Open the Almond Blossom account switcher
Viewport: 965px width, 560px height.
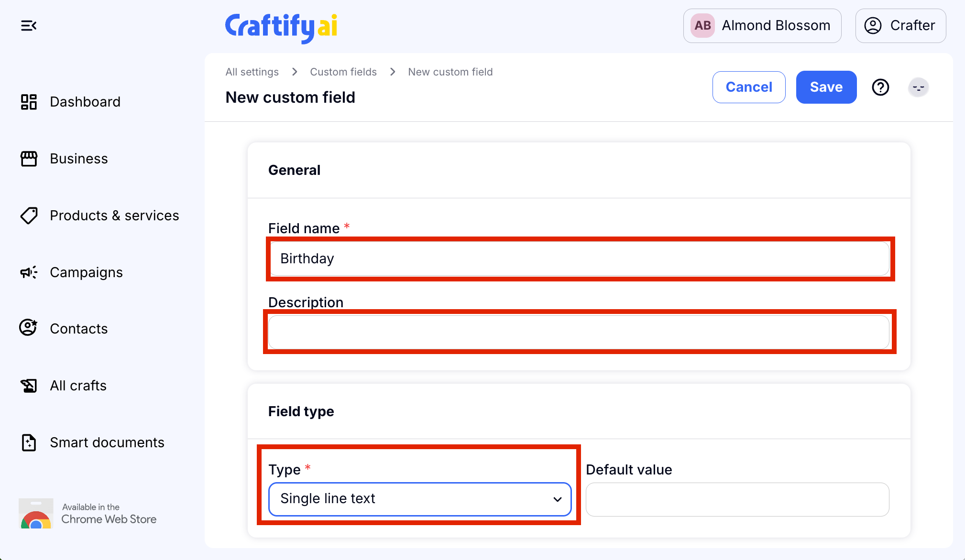[762, 26]
